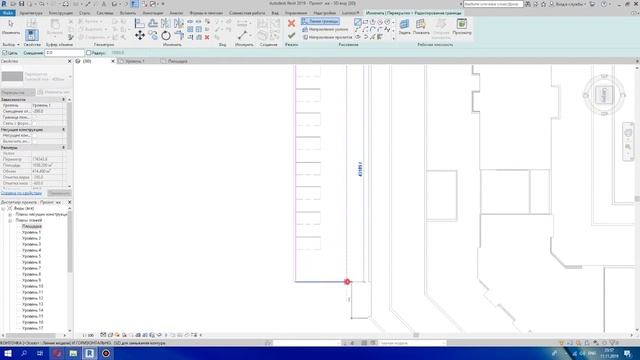Screen dimensions: 640x360
Task: Select the Move tool in Modify panel
Action: click(140, 36)
